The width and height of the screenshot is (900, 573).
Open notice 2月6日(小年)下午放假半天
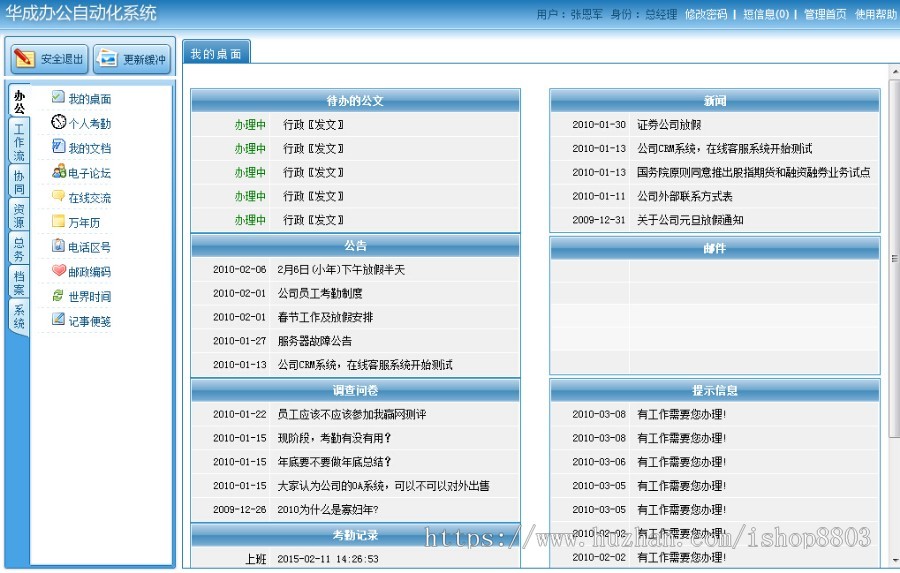(341, 269)
